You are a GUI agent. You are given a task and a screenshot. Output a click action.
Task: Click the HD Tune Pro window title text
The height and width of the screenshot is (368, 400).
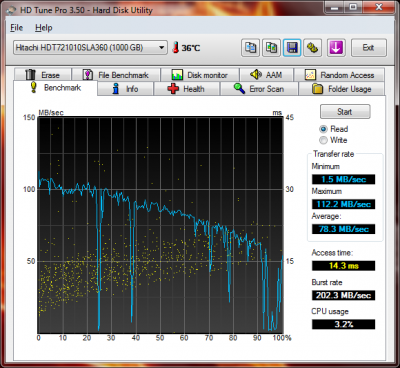[x=86, y=10]
